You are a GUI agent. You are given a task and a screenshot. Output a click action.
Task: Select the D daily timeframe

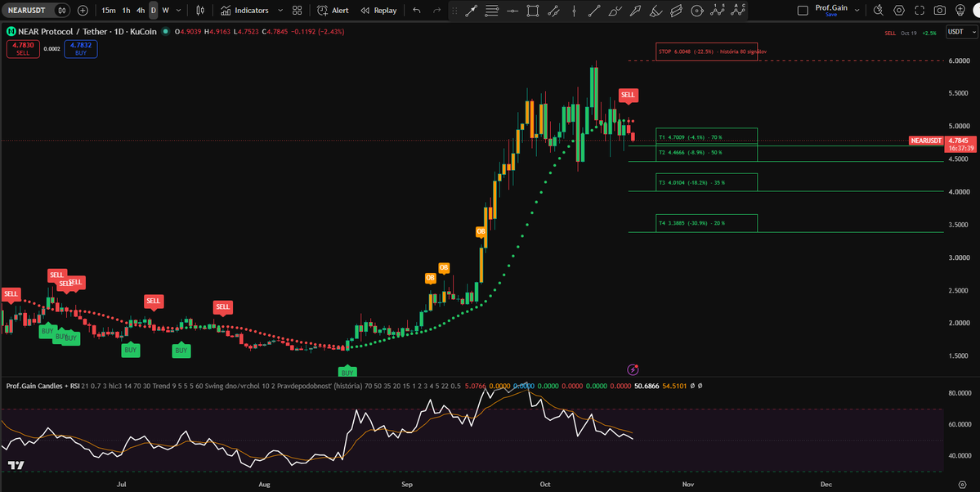coord(153,11)
